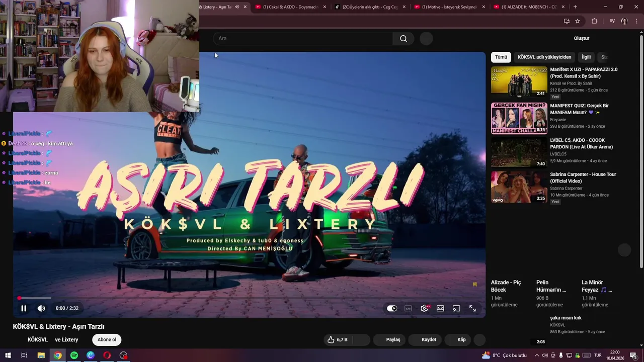
Task: Pause the video with the pause button
Action: point(24,308)
